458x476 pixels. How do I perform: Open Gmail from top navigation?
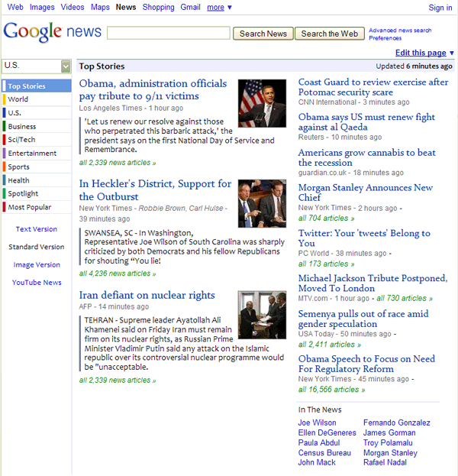[x=191, y=7]
